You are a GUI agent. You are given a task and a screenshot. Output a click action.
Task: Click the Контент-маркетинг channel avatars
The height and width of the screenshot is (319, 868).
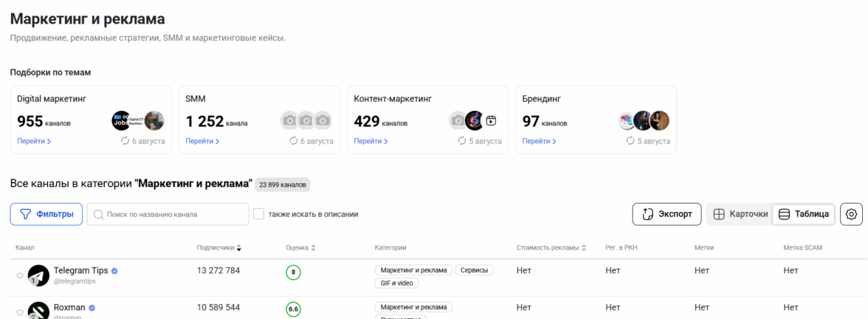[x=475, y=120]
